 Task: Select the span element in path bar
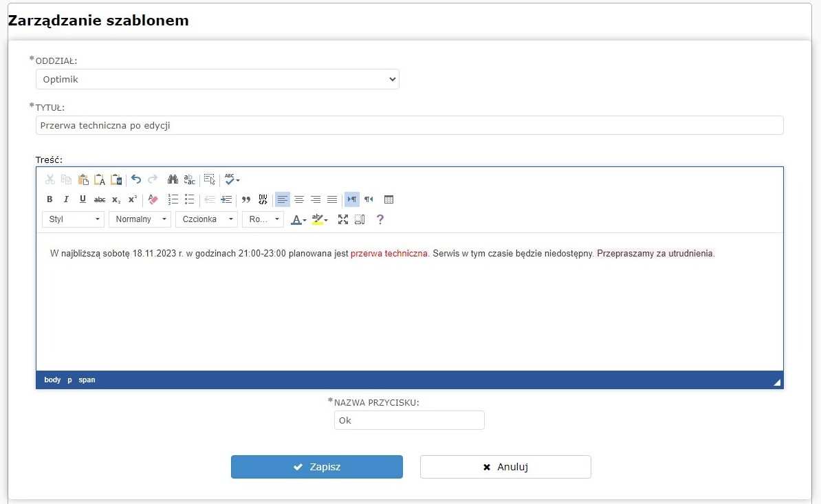[87, 380]
